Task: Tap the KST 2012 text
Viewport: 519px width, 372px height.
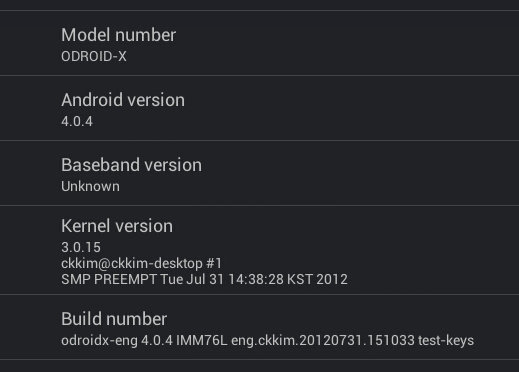Action: pyautogui.click(x=317, y=279)
